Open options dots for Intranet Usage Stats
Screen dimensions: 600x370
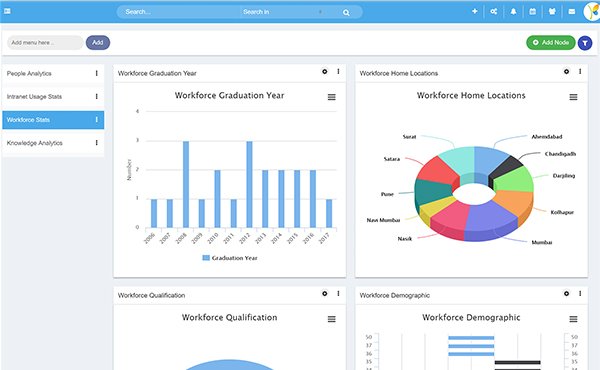click(96, 97)
